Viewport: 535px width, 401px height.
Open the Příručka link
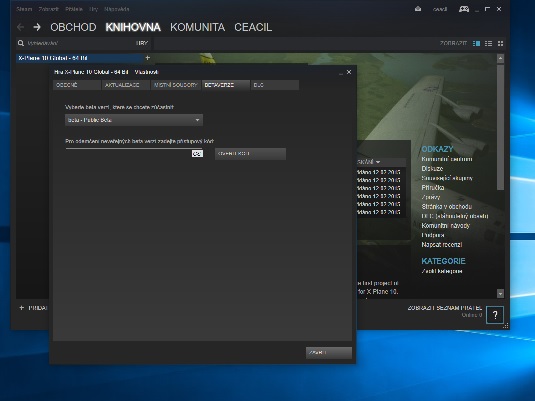[x=433, y=188]
